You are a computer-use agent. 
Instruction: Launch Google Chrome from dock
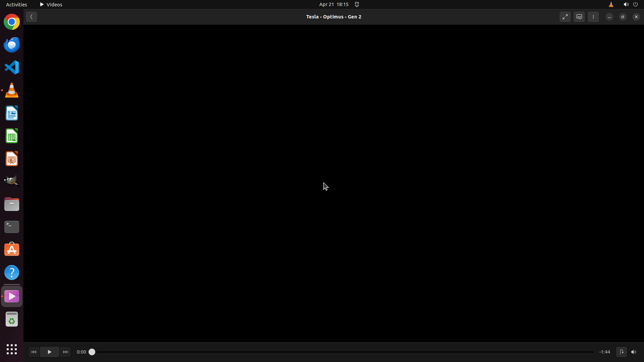[12, 22]
